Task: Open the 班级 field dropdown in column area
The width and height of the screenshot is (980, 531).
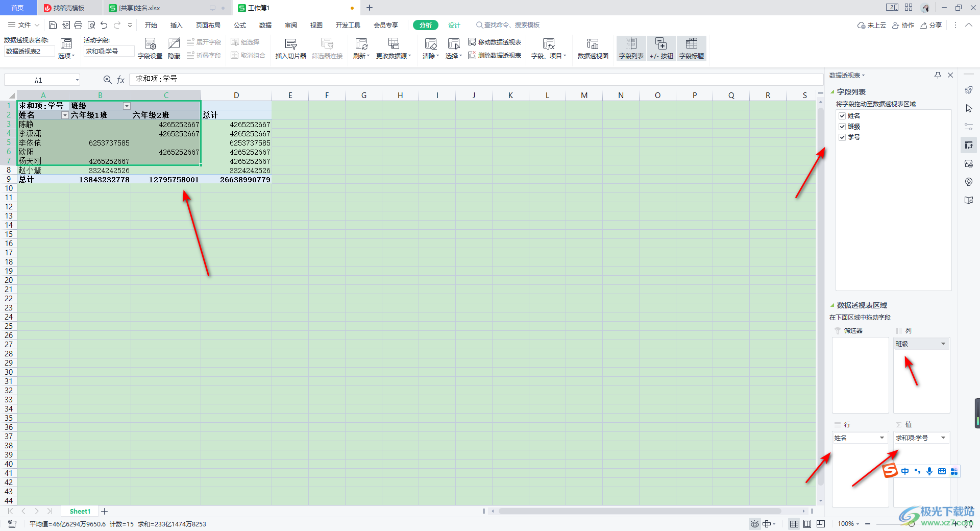Action: [x=943, y=344]
